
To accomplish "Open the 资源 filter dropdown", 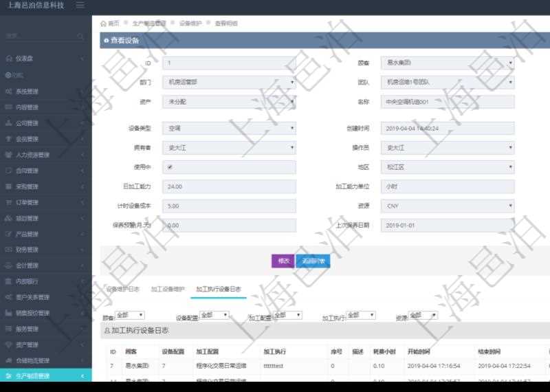I will point(423,315).
